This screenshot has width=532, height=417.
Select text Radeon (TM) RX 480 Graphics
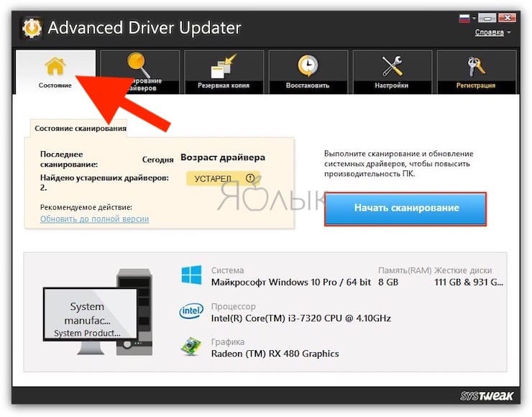pos(275,354)
